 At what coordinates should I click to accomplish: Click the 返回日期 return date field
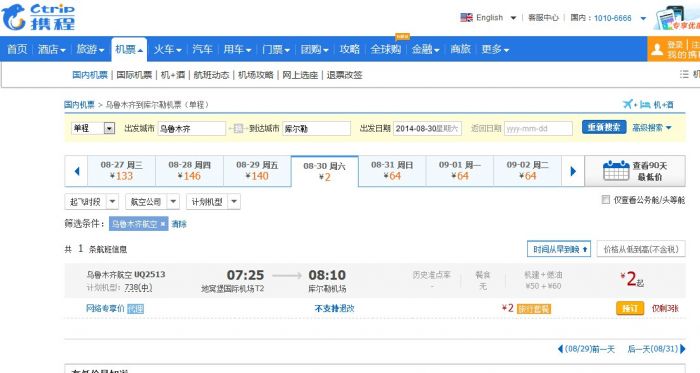coord(538,128)
